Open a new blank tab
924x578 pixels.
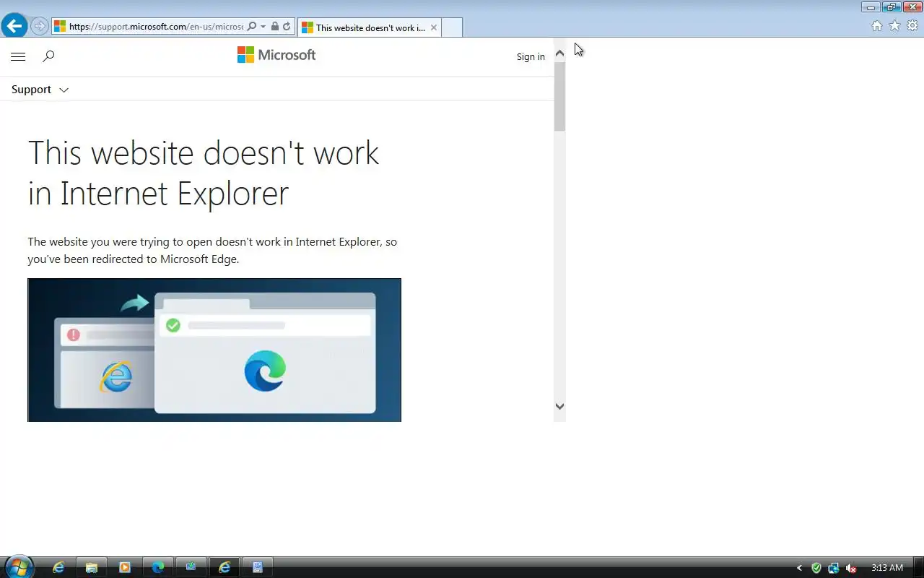click(451, 27)
